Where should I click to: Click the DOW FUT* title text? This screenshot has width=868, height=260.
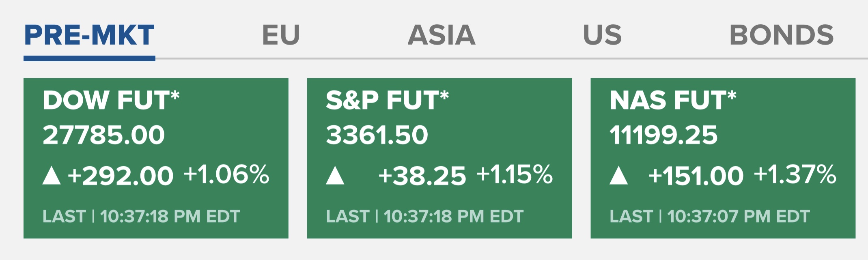tap(111, 100)
